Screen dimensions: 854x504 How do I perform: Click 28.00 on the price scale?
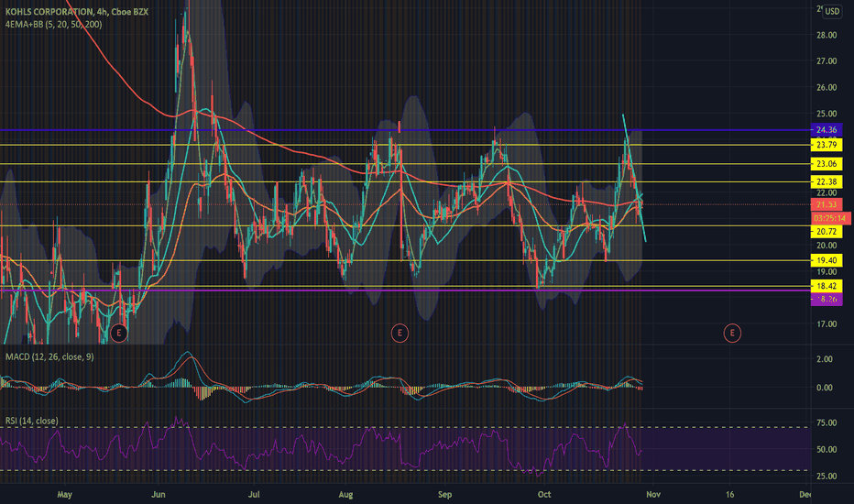tap(827, 35)
